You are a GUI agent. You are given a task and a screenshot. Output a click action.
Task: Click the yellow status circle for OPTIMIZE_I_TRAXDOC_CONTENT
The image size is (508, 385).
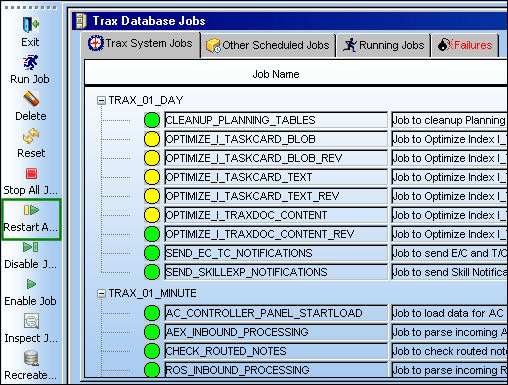(x=152, y=215)
